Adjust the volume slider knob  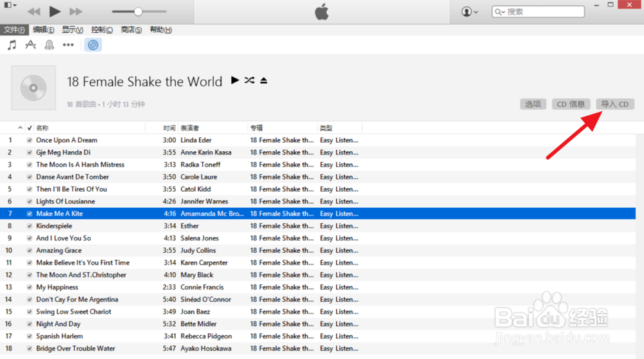pyautogui.click(x=138, y=12)
